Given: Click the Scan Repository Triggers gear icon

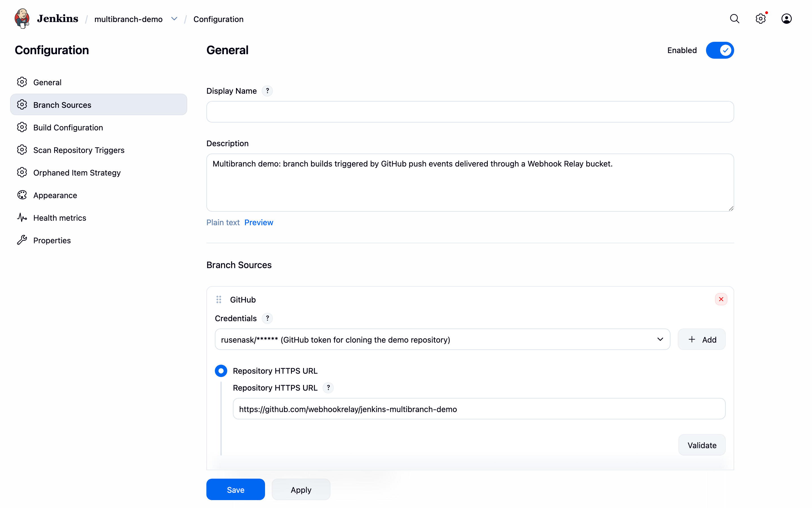Looking at the screenshot, I should point(22,150).
